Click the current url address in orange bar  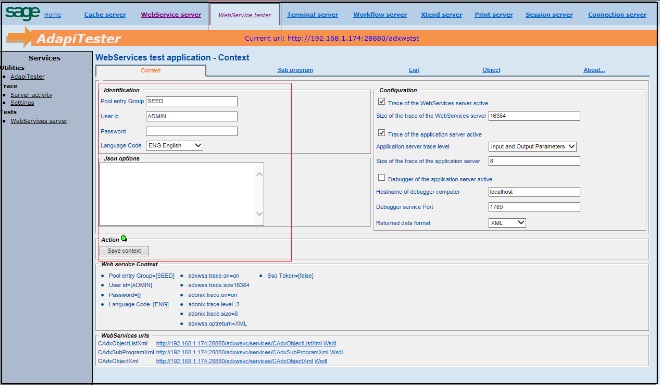click(x=353, y=38)
